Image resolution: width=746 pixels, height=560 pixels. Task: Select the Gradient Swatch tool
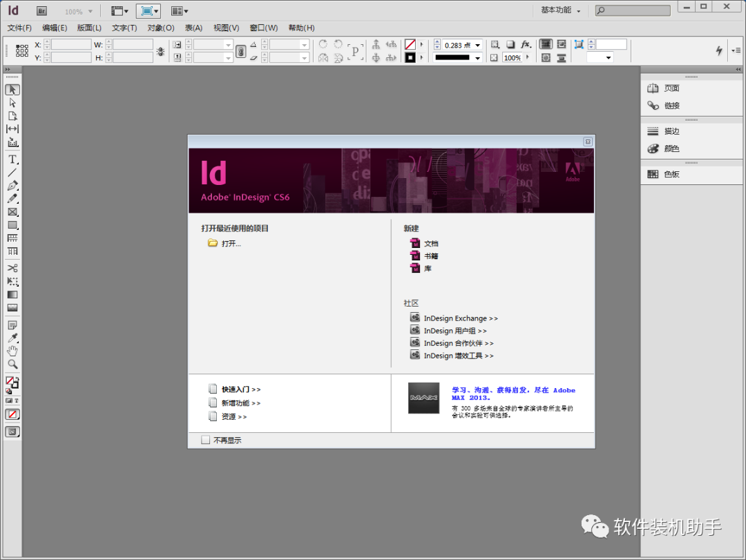12,295
